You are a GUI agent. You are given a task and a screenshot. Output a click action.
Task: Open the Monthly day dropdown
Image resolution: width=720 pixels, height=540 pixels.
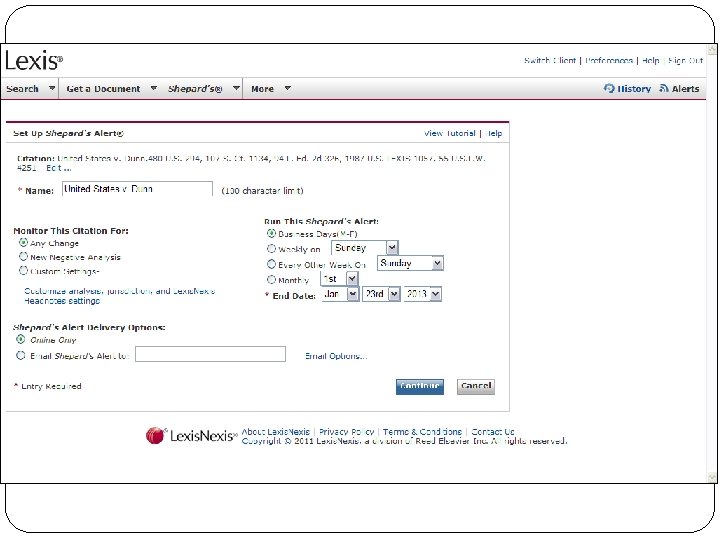click(339, 279)
